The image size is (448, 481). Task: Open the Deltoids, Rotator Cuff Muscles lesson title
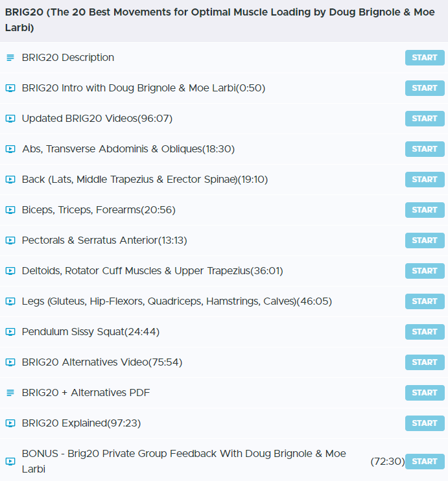152,271
